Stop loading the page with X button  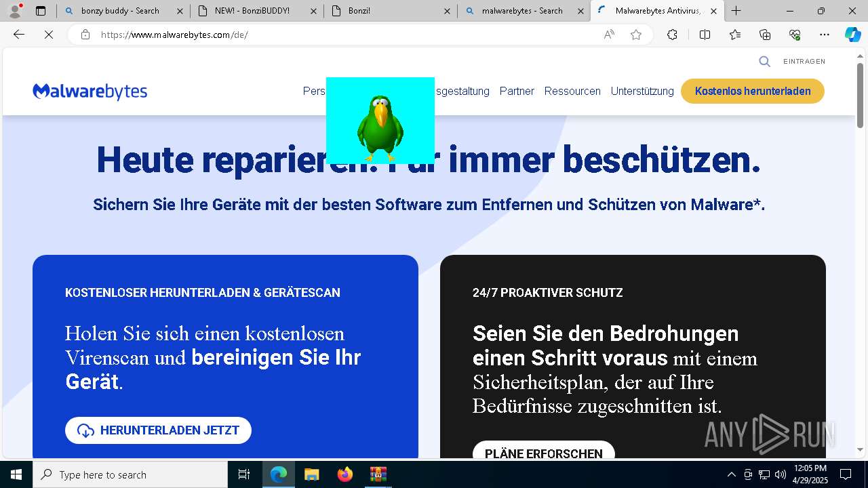pyautogui.click(x=49, y=35)
